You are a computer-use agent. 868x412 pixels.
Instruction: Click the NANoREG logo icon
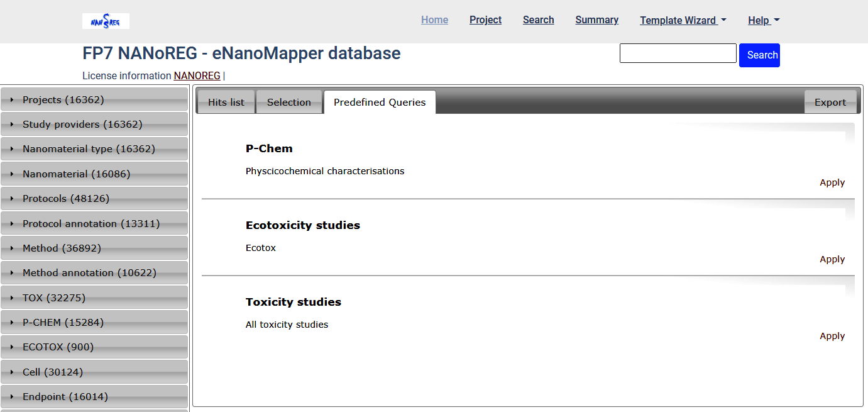[x=106, y=21]
